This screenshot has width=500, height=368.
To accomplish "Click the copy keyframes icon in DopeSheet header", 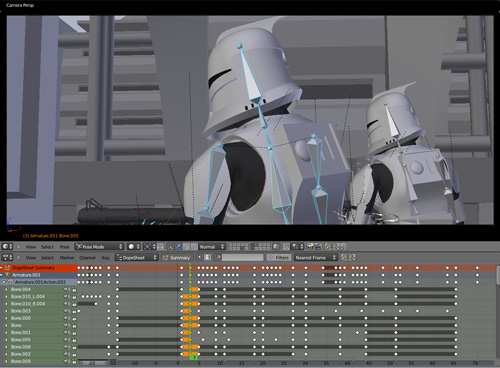I will [x=345, y=257].
